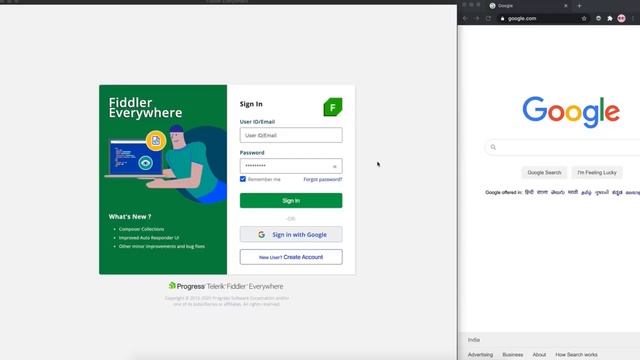Click the round extension icon next to star

pos(598,18)
